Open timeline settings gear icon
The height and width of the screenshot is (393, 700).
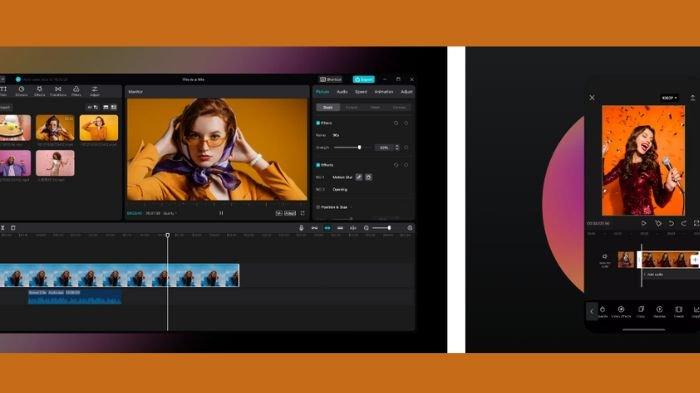(x=409, y=228)
